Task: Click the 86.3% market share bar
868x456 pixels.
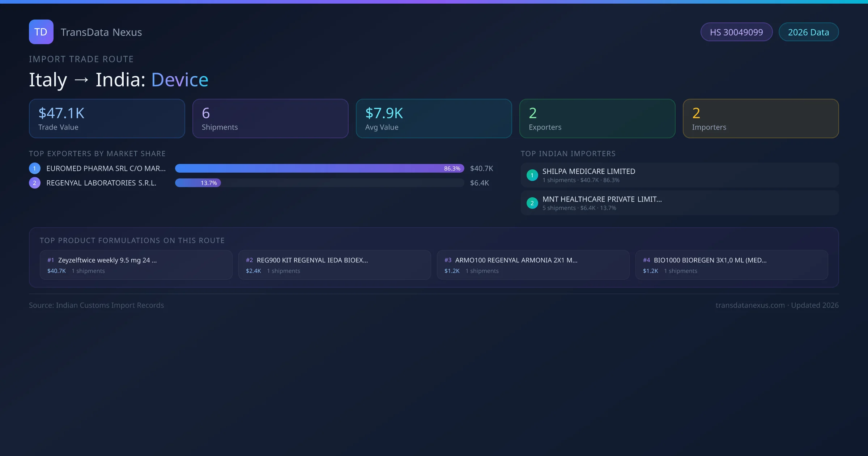Action: coord(319,168)
